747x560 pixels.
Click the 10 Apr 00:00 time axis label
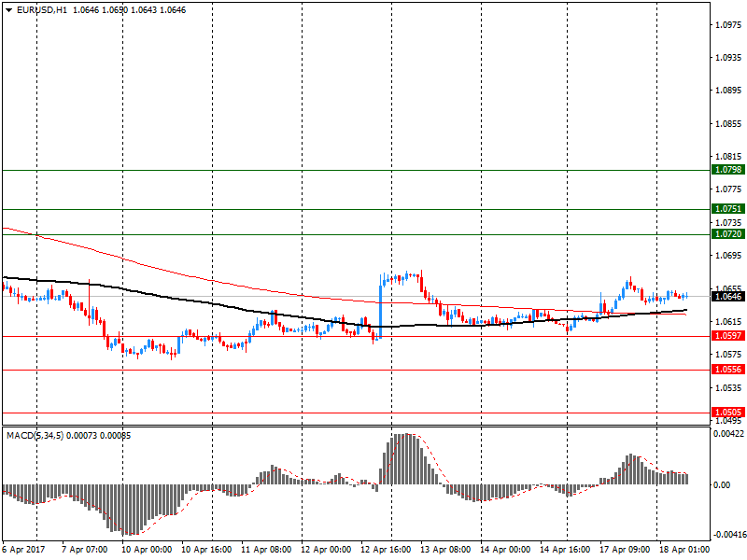coord(147,550)
